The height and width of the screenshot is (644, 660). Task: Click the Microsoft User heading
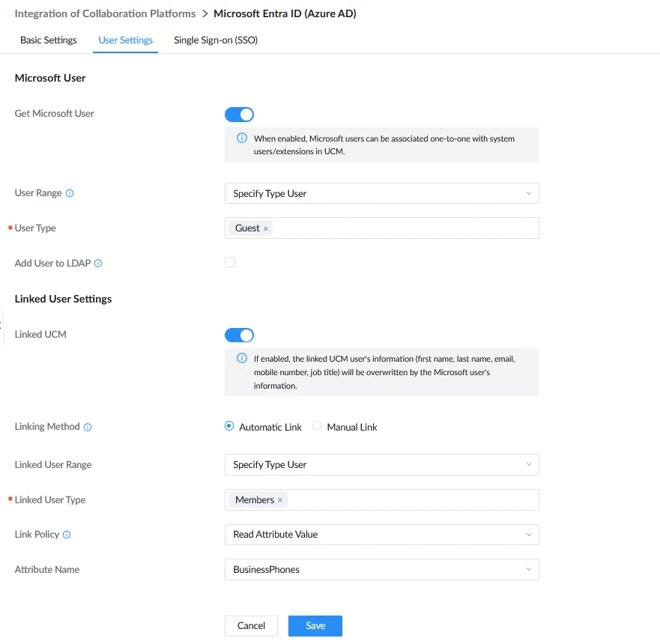click(50, 78)
